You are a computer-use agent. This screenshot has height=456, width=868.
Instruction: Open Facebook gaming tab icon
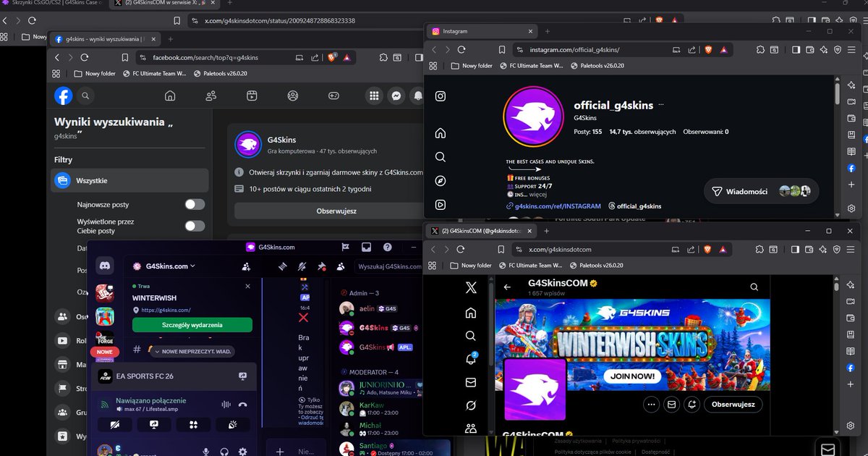pos(333,96)
